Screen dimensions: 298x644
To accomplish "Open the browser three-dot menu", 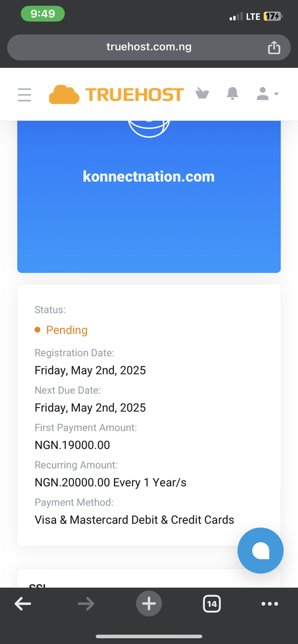I will (x=270, y=603).
